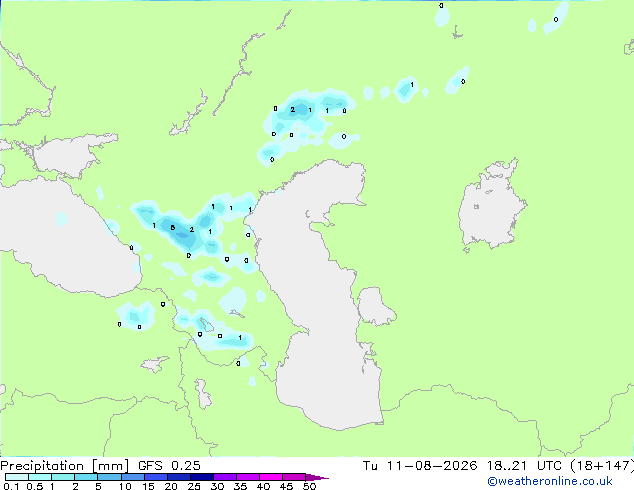Click the 0.1–0.5 mm legend color swatch
Image resolution: width=634 pixels, height=490 pixels.
pyautogui.click(x=17, y=477)
